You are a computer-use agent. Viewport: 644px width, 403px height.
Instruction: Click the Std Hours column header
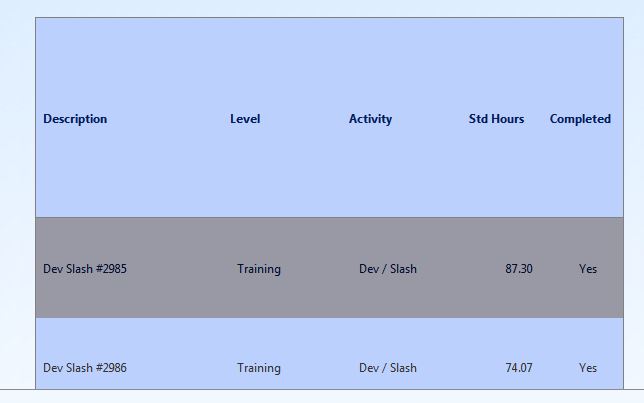(x=496, y=119)
